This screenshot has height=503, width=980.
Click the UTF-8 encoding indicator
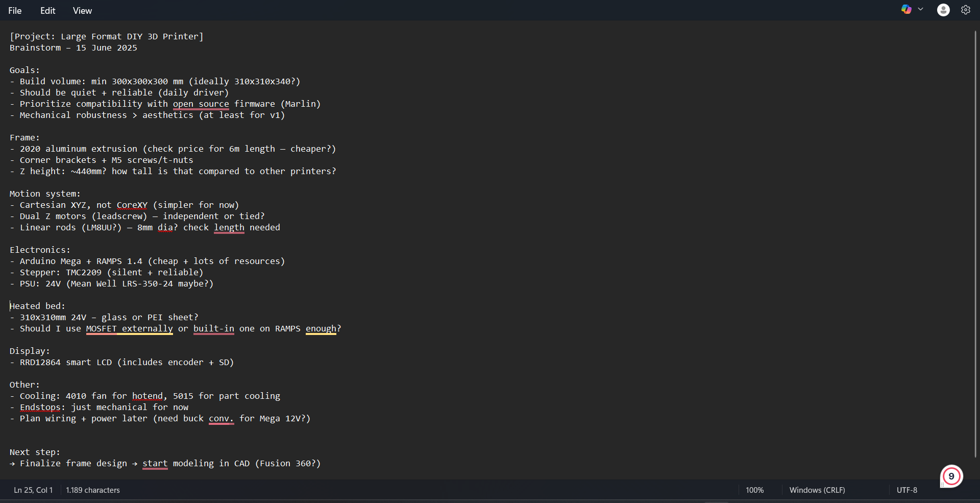(906, 490)
